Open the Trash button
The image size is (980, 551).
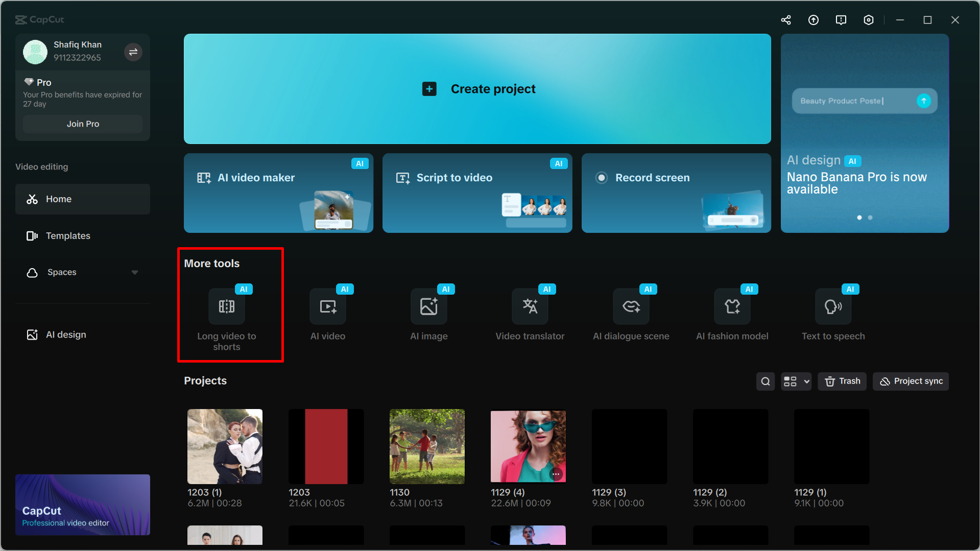[842, 381]
